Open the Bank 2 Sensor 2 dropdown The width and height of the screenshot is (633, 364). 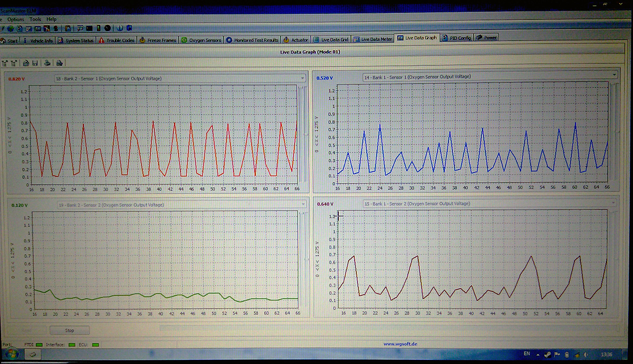pyautogui.click(x=302, y=204)
